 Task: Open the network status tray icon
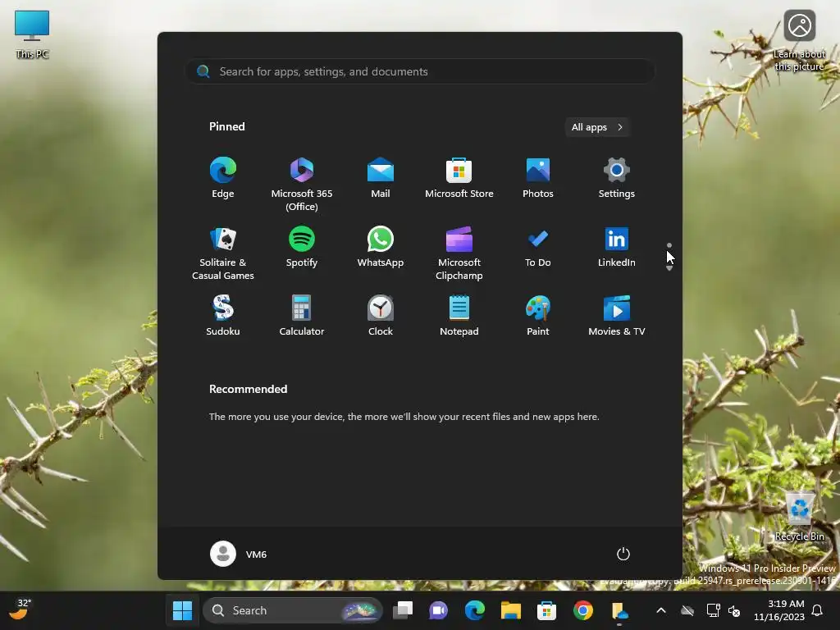pos(713,610)
